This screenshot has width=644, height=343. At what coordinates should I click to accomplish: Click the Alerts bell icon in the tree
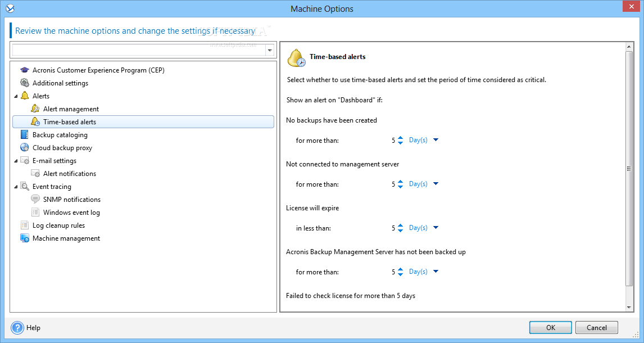pyautogui.click(x=25, y=96)
